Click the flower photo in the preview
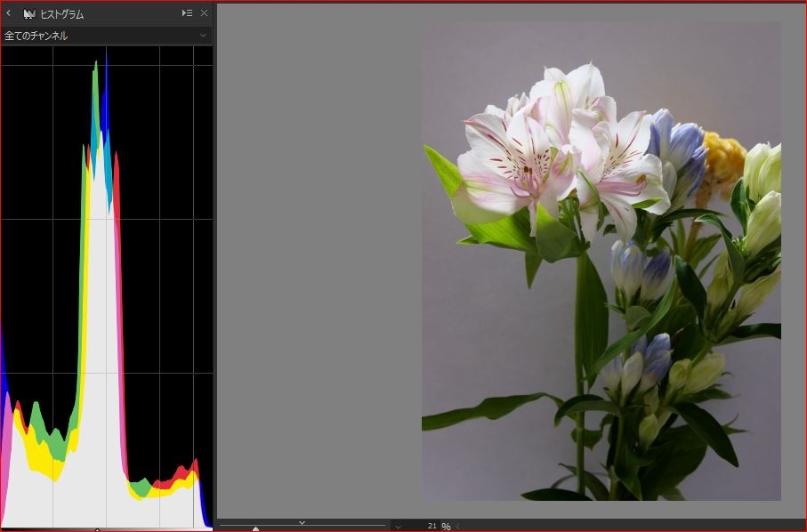The image size is (807, 532). tap(601, 261)
